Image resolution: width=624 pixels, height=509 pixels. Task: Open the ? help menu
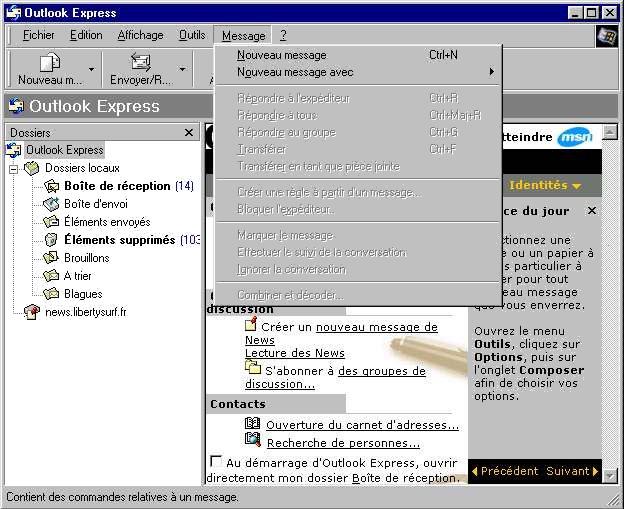(x=283, y=35)
